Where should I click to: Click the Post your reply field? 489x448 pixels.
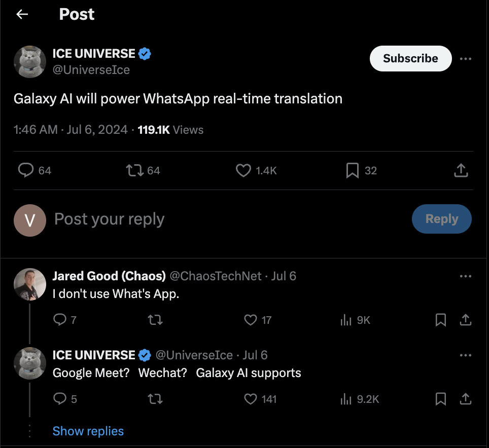(203, 219)
